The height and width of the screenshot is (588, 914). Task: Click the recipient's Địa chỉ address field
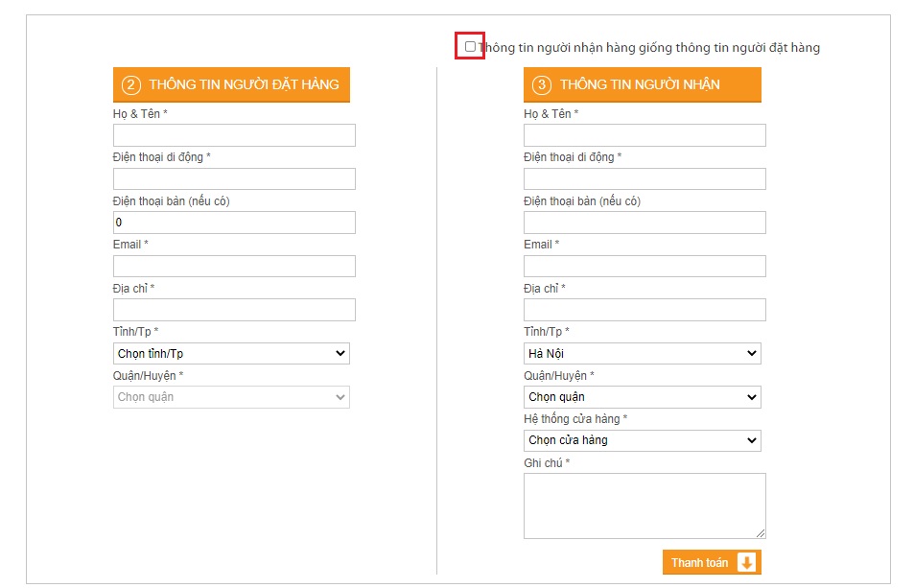(644, 310)
